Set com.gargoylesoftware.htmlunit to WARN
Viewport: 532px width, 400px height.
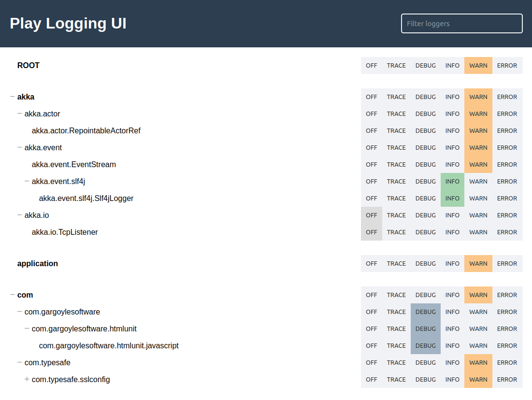point(478,329)
